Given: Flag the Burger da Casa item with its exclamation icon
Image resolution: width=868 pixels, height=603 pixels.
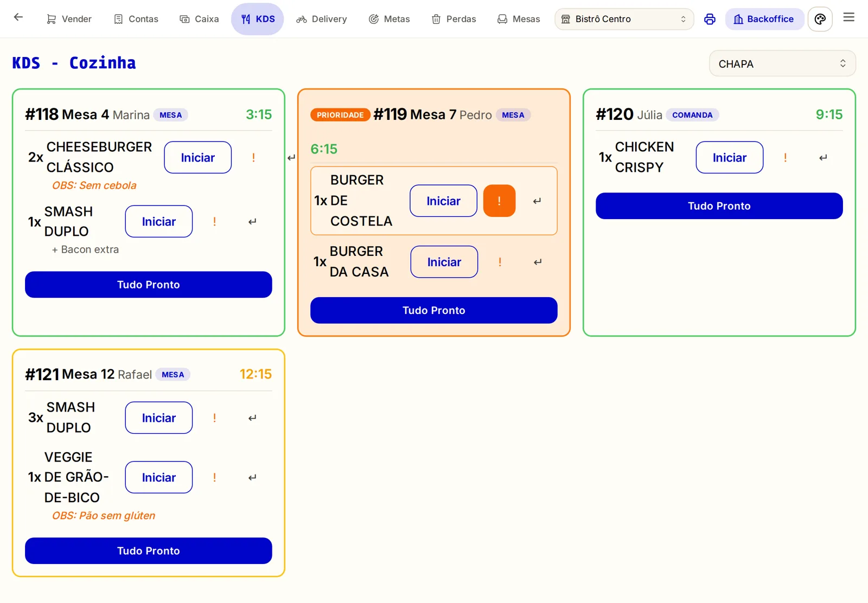Looking at the screenshot, I should tap(500, 262).
